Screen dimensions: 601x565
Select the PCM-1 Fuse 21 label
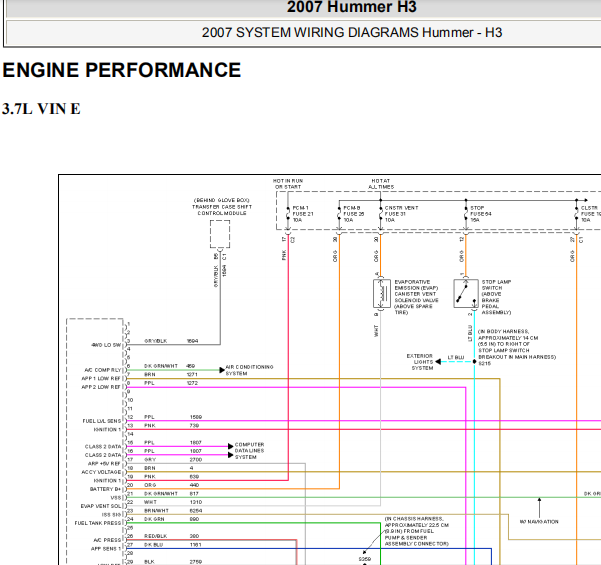pos(303,214)
